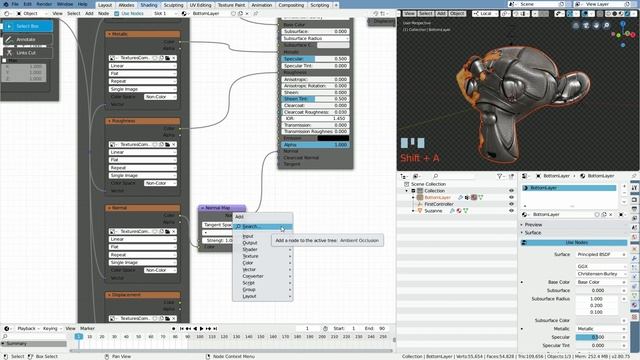The image size is (640, 360).
Task: Open Tool properties tab icon
Action: coord(634,188)
